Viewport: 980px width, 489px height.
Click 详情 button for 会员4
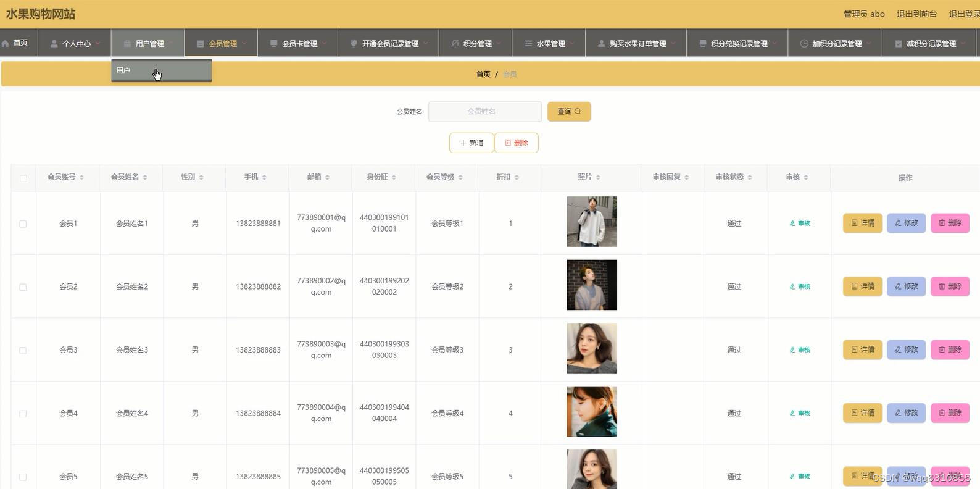(x=863, y=413)
